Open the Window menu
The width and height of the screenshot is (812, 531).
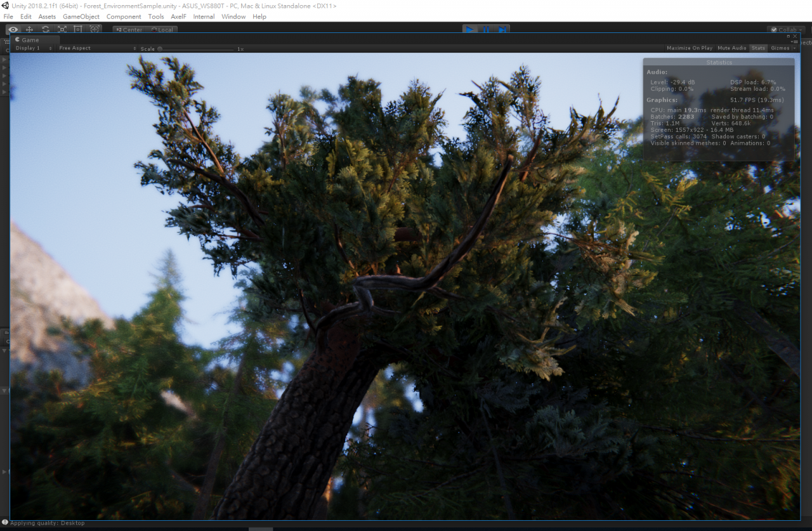(233, 16)
